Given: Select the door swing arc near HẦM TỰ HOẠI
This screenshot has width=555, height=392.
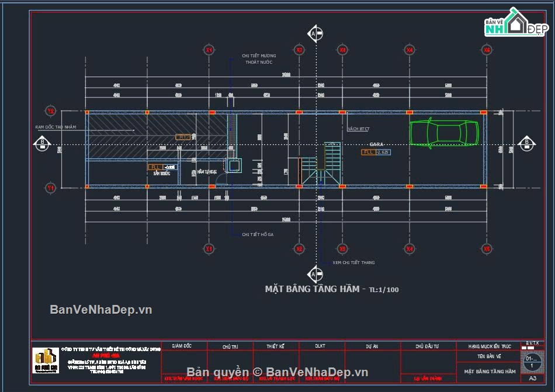Looking at the screenshot, I should (221, 179).
